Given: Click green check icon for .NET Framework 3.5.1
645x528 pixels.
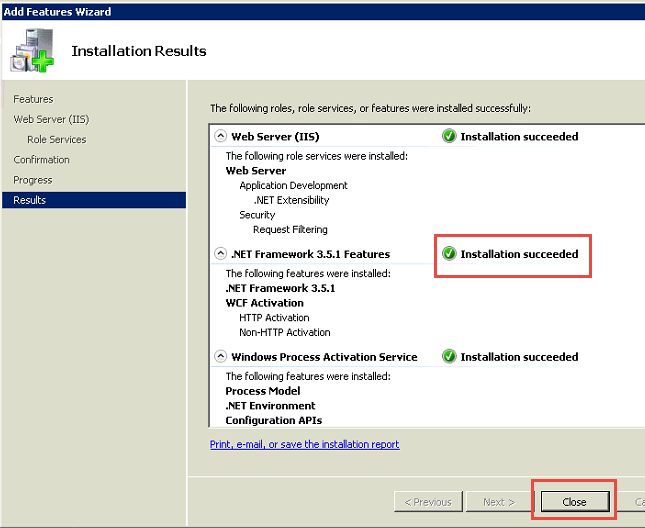Looking at the screenshot, I should click(449, 254).
